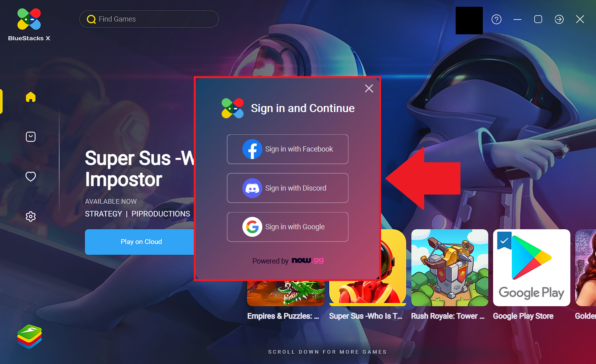Click Sign in with Google button
This screenshot has width=596, height=364.
point(287,227)
